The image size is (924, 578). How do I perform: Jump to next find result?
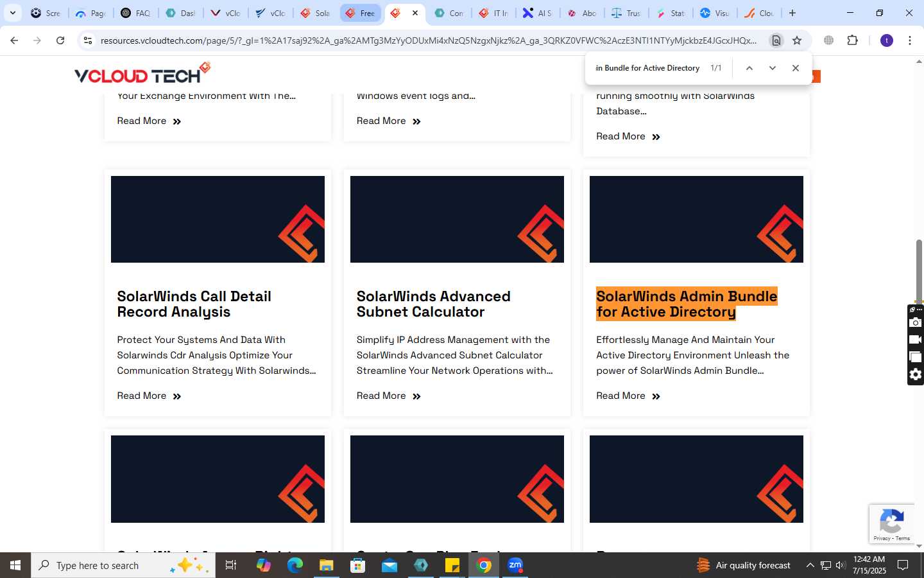[773, 68]
